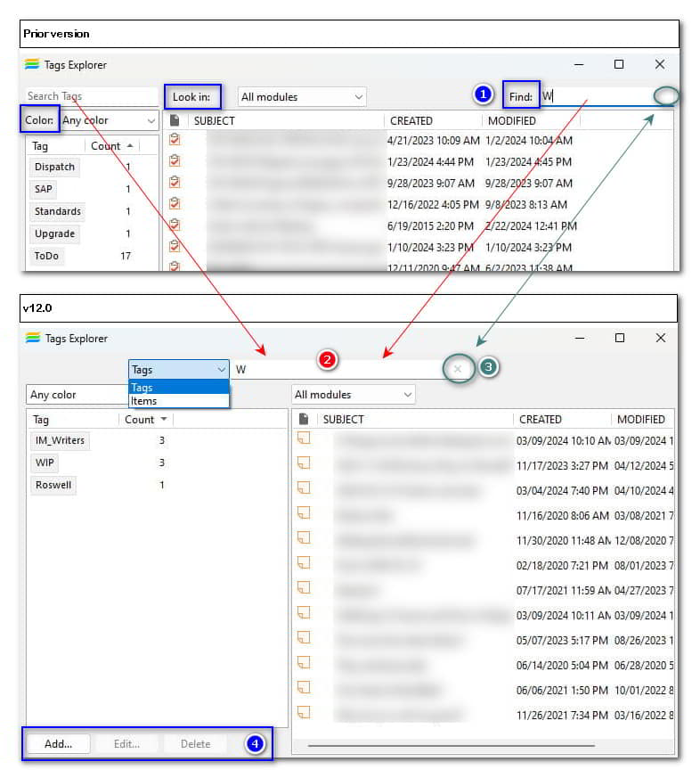Click note icon of row created 11/16/2020 8:06 AM

[x=304, y=512]
